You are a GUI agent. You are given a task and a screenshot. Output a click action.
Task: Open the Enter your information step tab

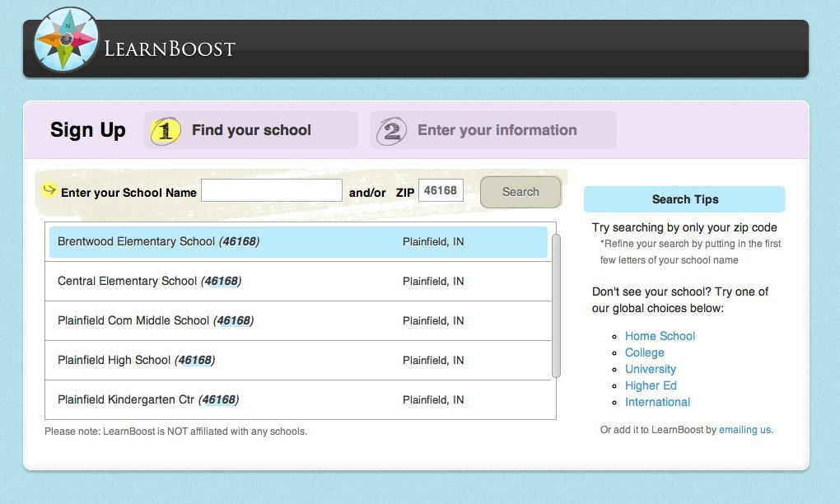pyautogui.click(x=497, y=130)
